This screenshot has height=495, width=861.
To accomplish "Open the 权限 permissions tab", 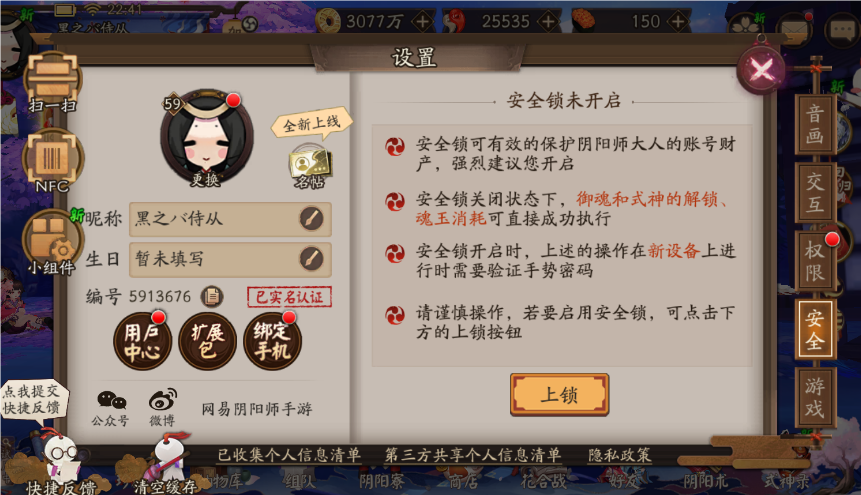I will (815, 262).
